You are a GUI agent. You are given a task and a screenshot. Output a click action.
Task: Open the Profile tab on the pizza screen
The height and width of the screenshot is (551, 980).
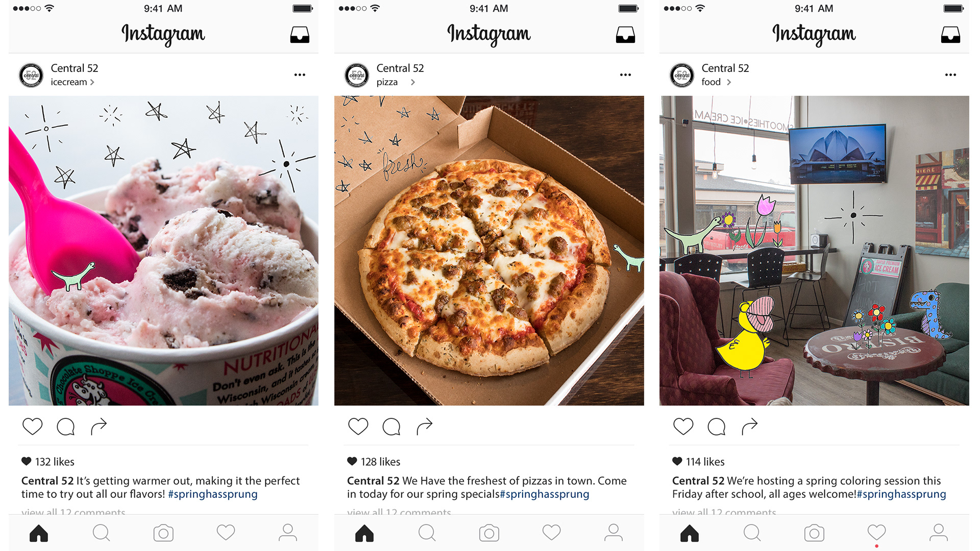pos(614,533)
